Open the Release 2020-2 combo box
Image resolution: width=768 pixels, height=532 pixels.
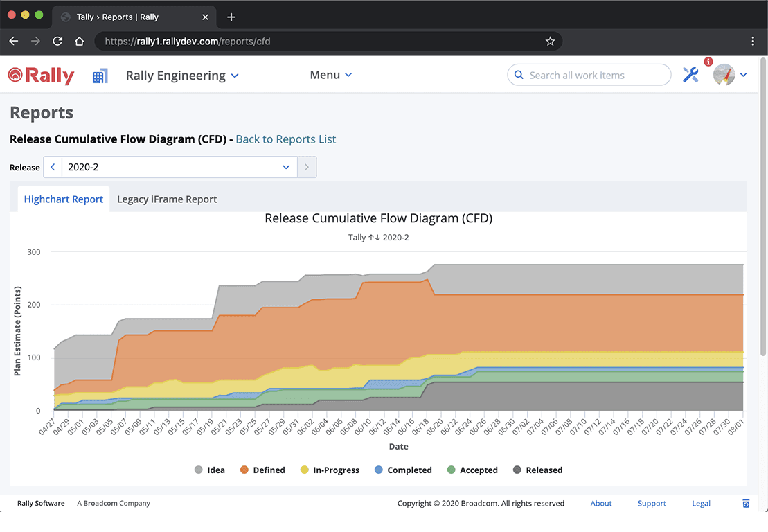[179, 168]
